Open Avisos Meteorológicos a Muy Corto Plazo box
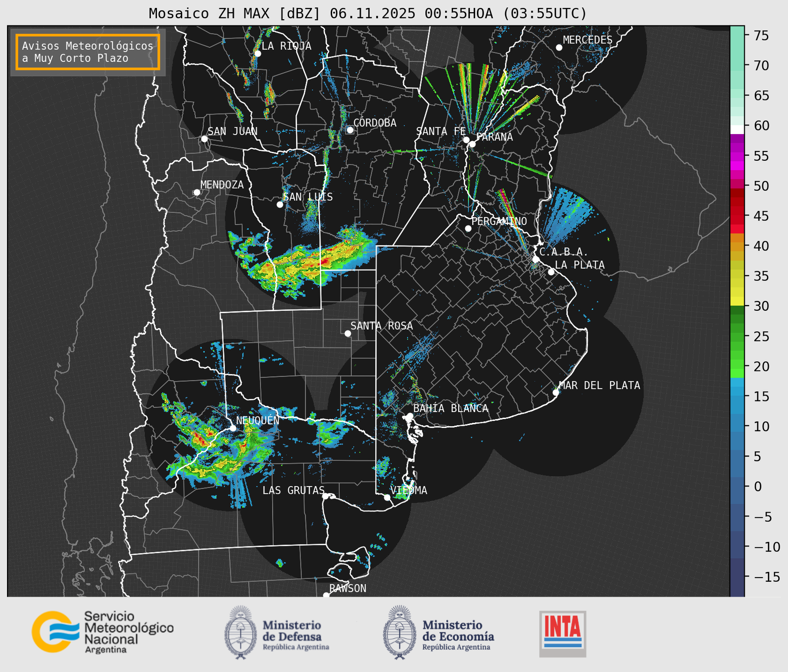Image resolution: width=788 pixels, height=672 pixels. click(88, 52)
